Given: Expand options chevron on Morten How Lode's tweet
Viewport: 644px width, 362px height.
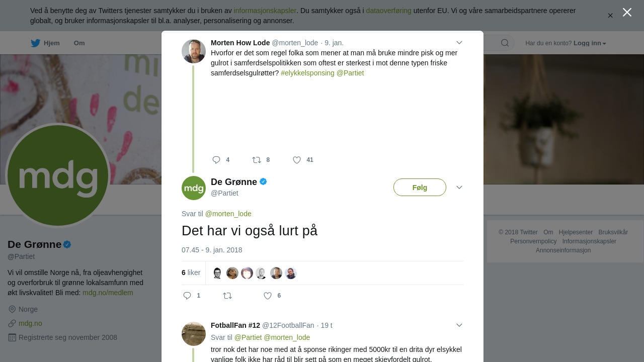Looking at the screenshot, I should [459, 43].
